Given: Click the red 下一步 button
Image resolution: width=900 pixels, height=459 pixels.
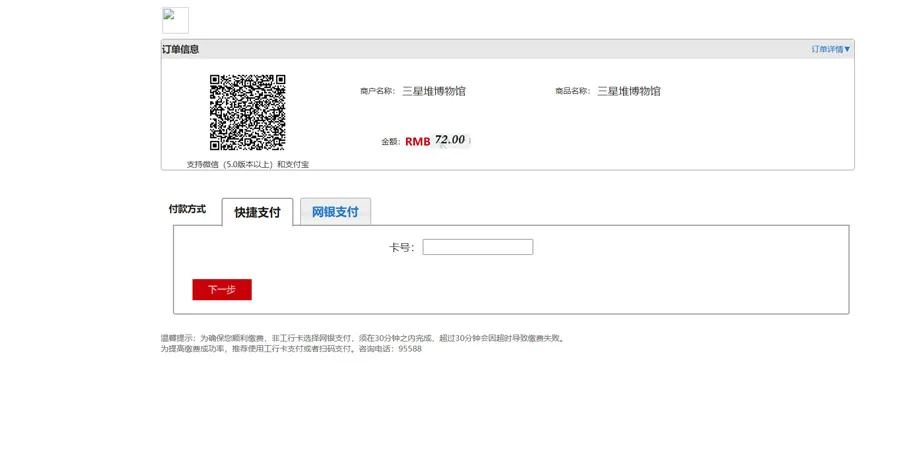Looking at the screenshot, I should point(222,290).
